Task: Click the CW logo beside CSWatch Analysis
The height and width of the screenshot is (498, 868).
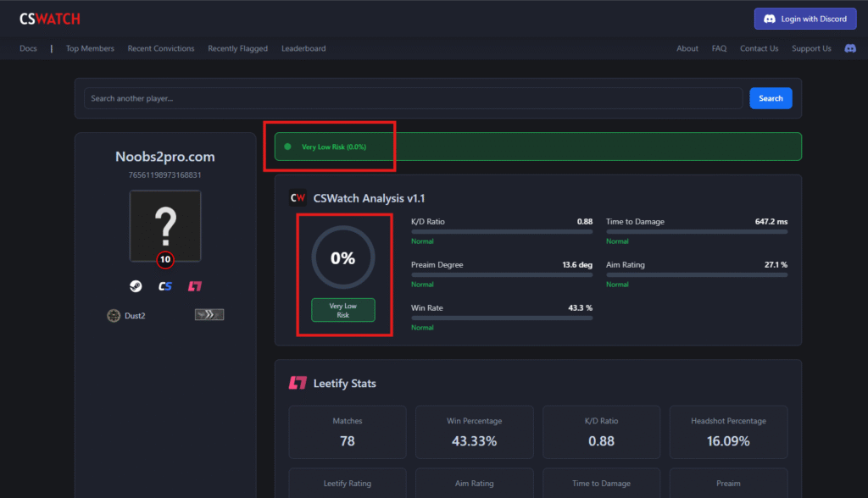Action: point(298,198)
